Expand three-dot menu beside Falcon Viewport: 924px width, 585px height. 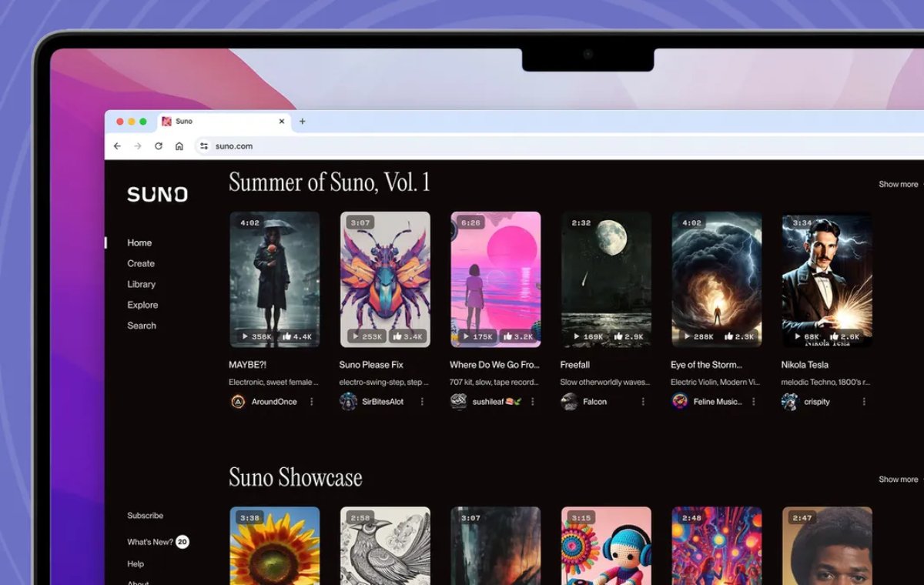[x=643, y=402]
